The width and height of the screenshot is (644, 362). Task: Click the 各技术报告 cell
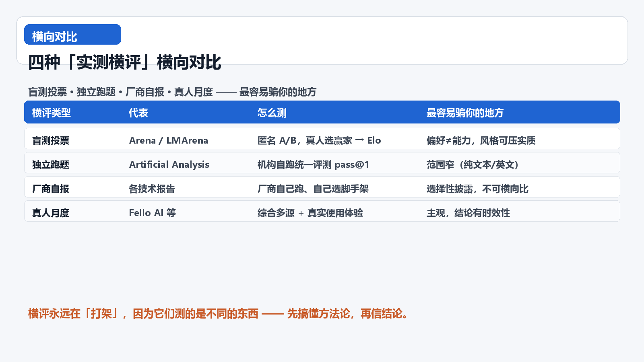coord(152,189)
